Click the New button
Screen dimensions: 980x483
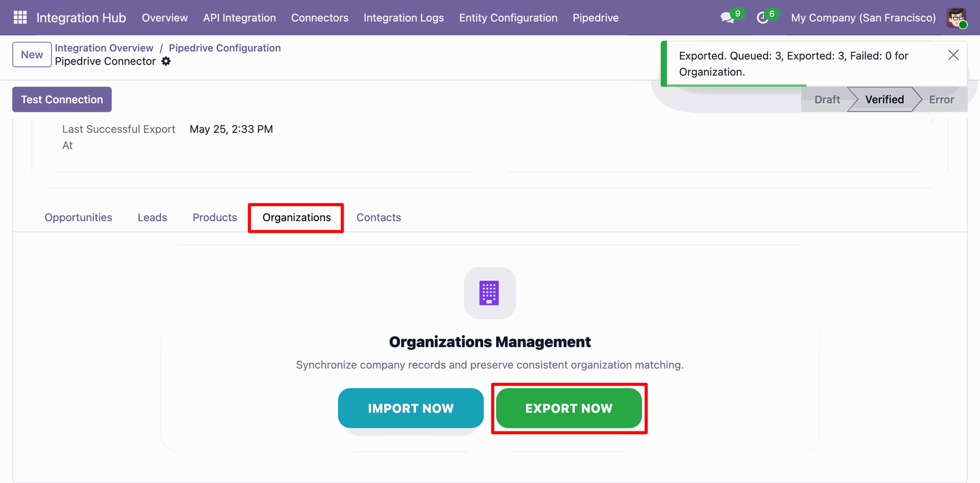coord(32,55)
